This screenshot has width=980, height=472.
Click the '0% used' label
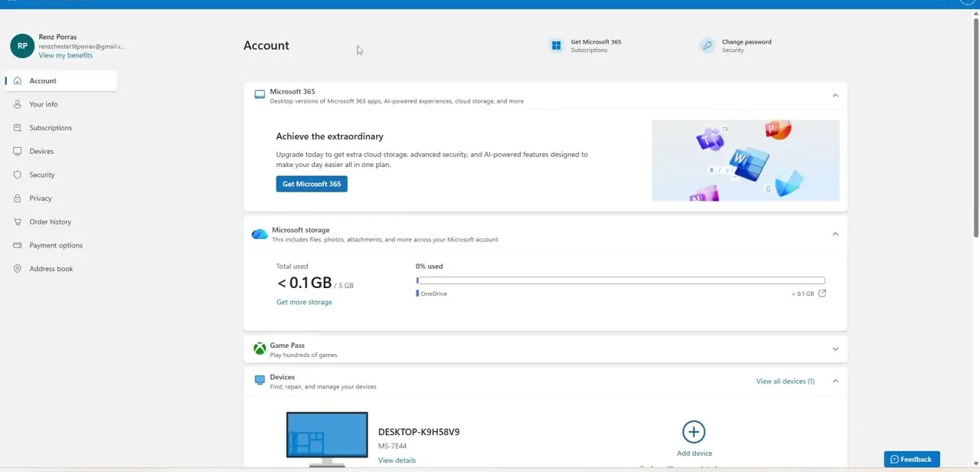click(x=430, y=267)
